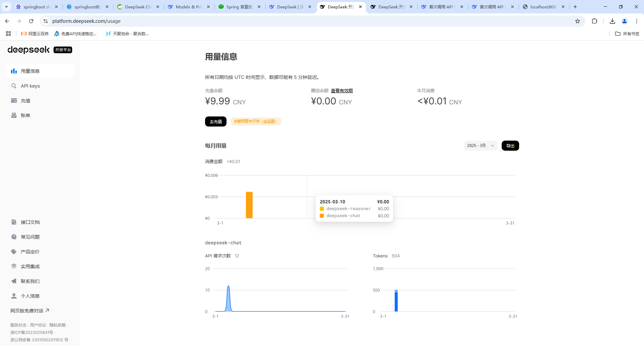
Task: Open personal info (个人信息) user icon
Action: tap(14, 296)
